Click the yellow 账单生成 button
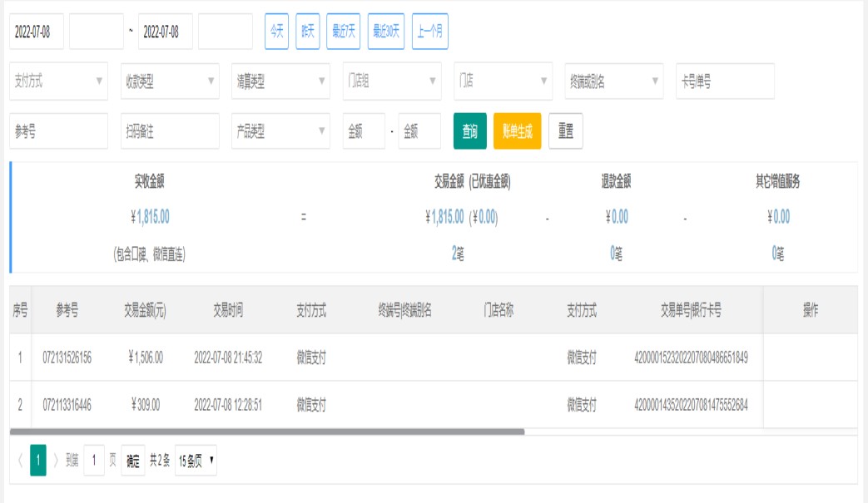 518,131
